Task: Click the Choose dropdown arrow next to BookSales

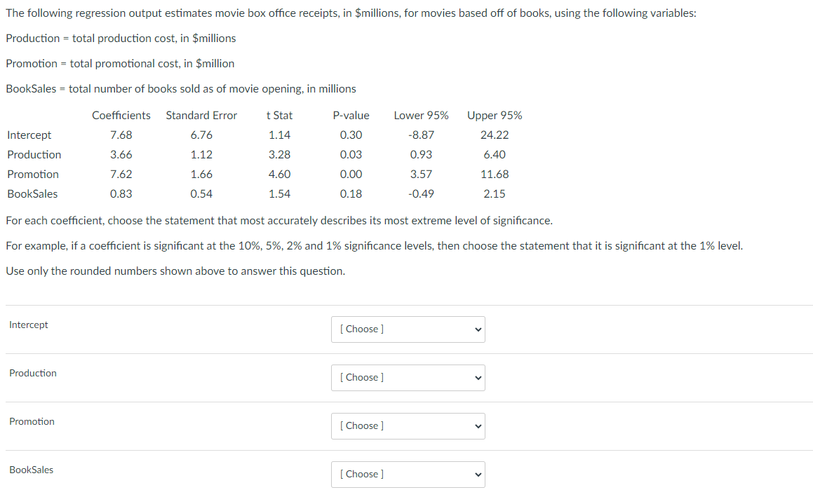Action: coord(476,474)
